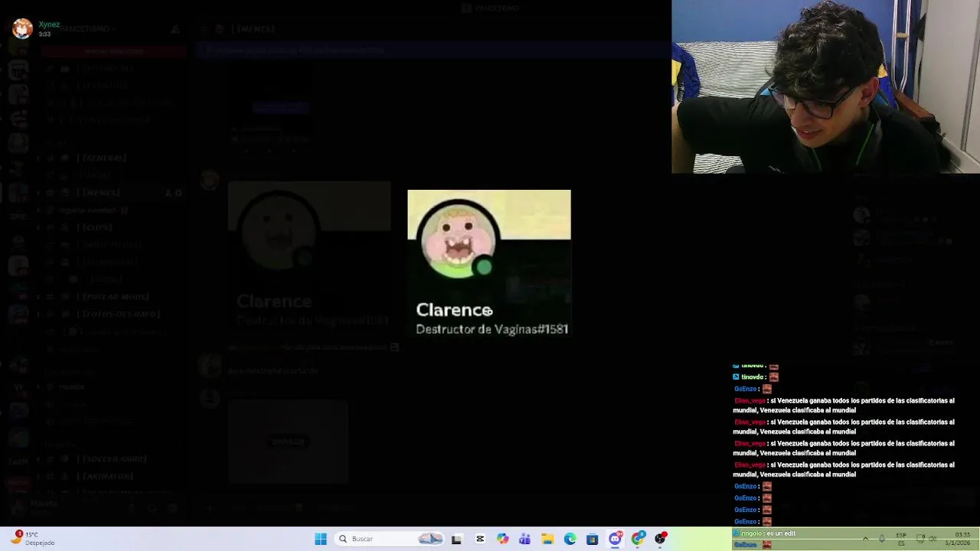Open the weather widget showing 13°C
This screenshot has width=980, height=551.
point(34,539)
